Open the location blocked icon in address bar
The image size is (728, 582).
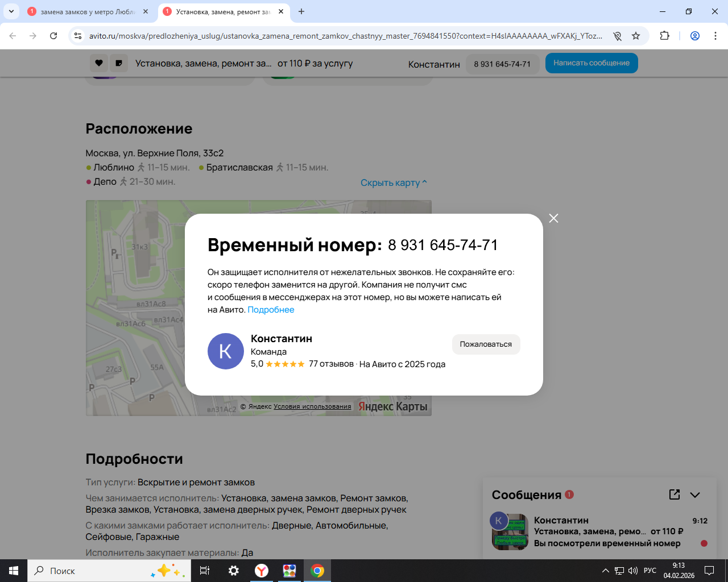point(617,36)
